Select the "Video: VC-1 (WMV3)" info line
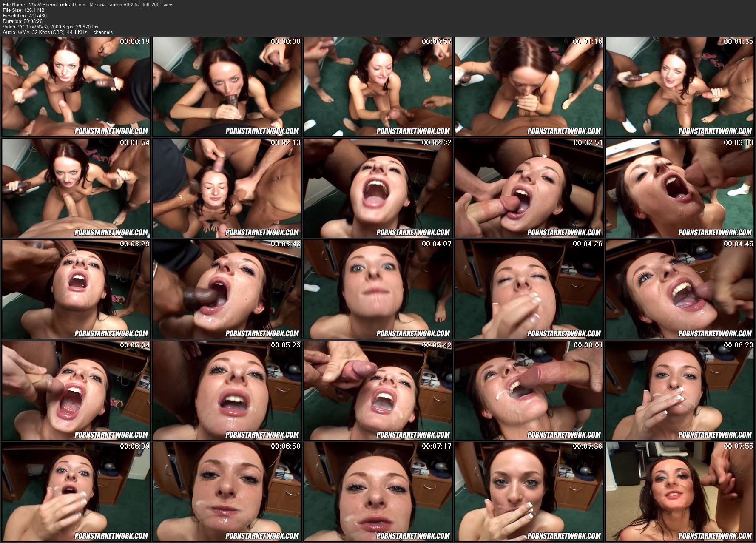The height and width of the screenshot is (543, 756). [51, 27]
